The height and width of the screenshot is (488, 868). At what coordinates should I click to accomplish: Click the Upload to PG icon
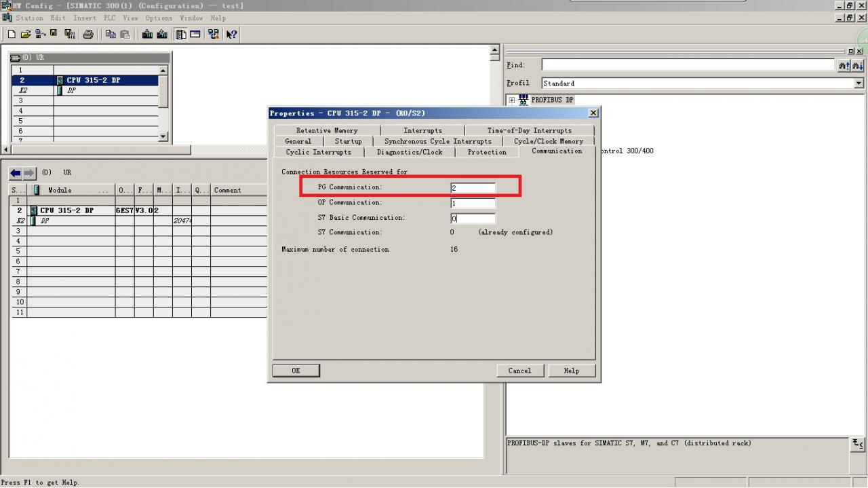[x=162, y=34]
